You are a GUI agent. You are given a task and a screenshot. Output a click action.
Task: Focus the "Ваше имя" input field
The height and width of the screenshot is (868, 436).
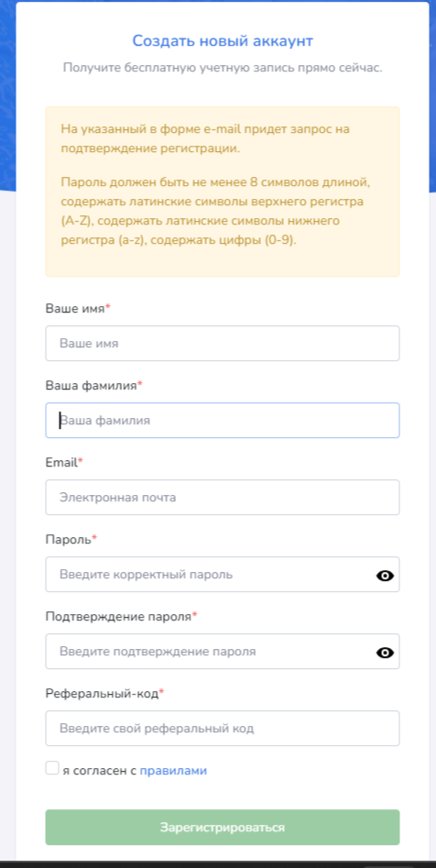pyautogui.click(x=223, y=343)
